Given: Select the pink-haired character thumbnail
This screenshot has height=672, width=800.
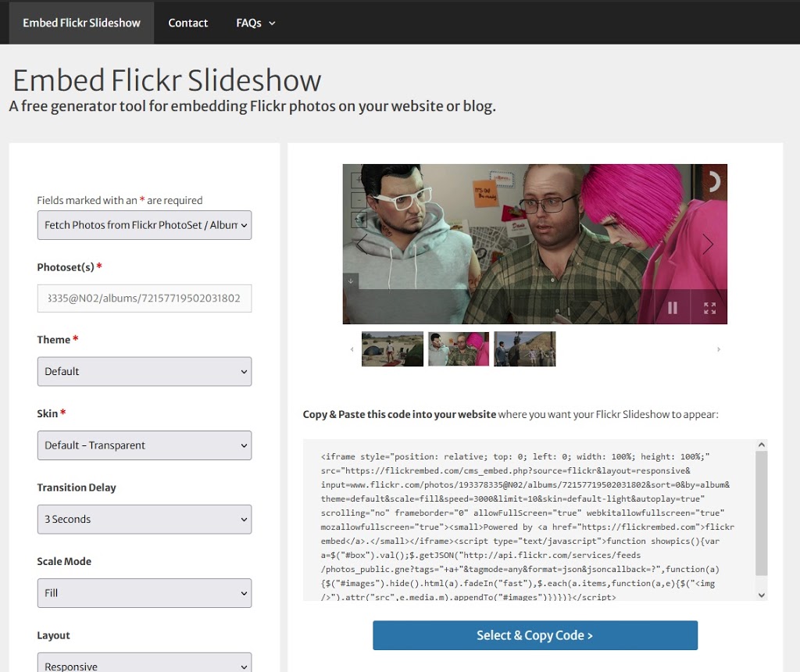Looking at the screenshot, I should tap(459, 349).
